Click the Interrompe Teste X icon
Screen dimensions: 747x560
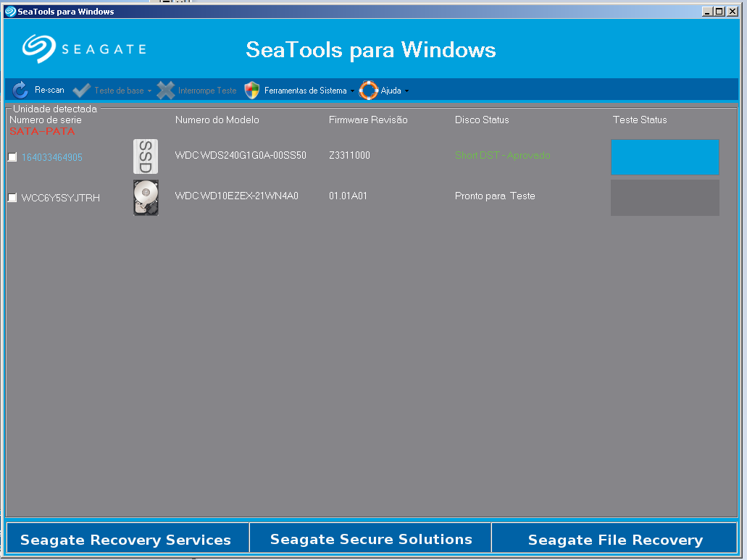point(166,90)
